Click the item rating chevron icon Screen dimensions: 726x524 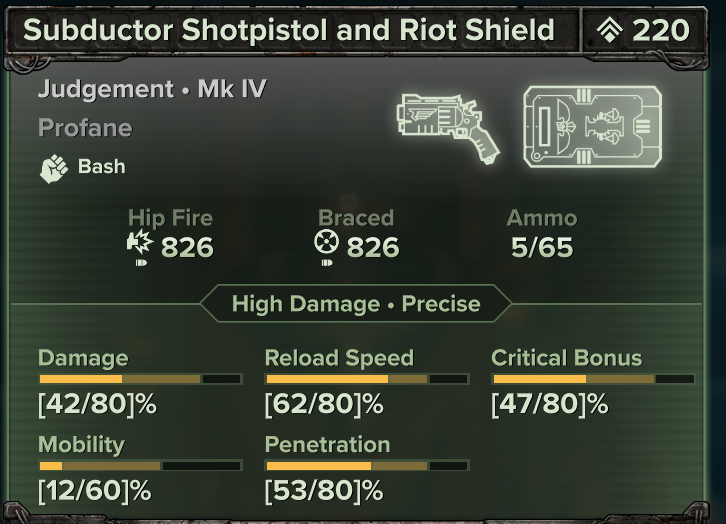pyautogui.click(x=610, y=30)
